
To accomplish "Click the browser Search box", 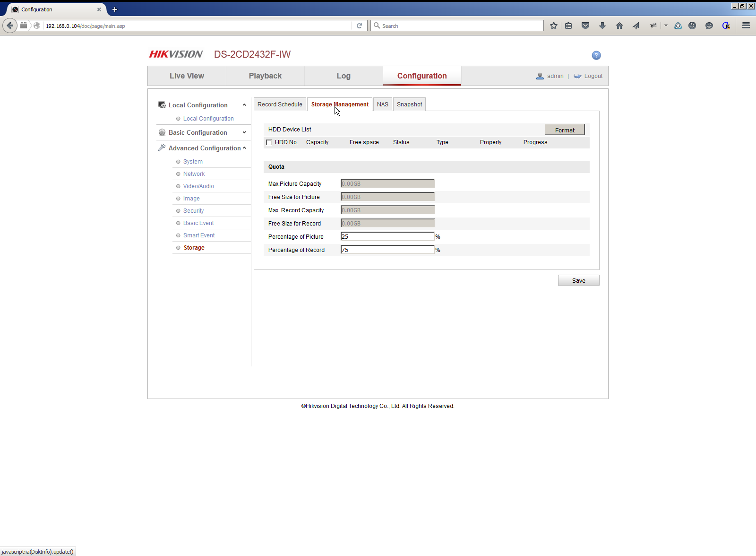I will coord(457,26).
